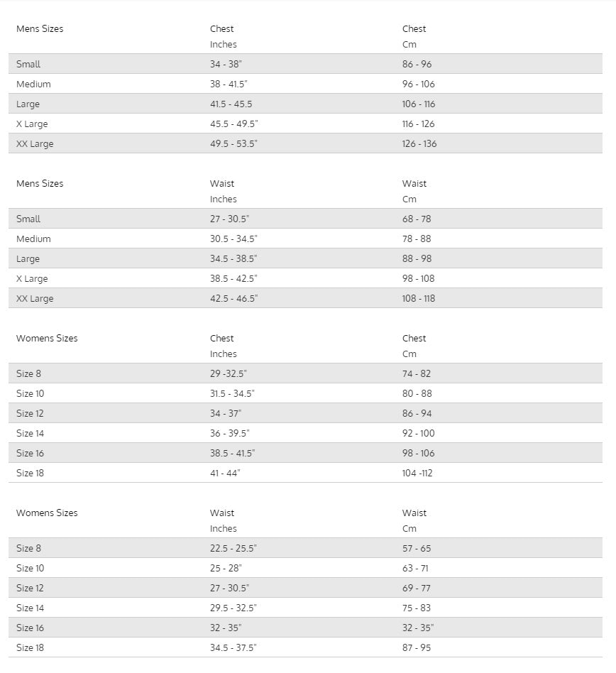Click the XX Large mens chest row label
Viewport: 616px width, 673px height.
[35, 144]
